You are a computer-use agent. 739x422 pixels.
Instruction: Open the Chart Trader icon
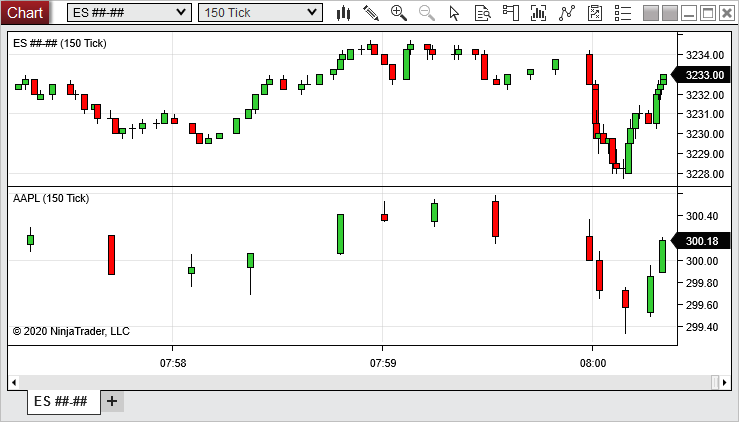click(x=511, y=13)
